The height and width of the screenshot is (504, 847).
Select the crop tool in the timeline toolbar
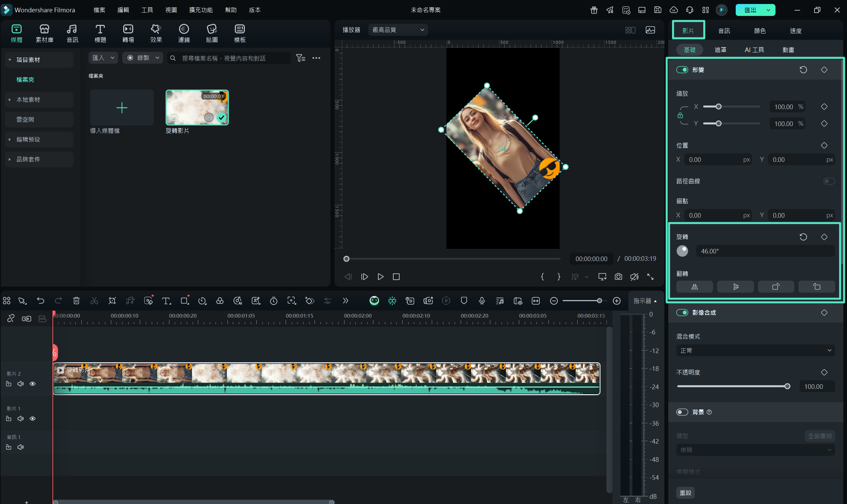pos(112,301)
